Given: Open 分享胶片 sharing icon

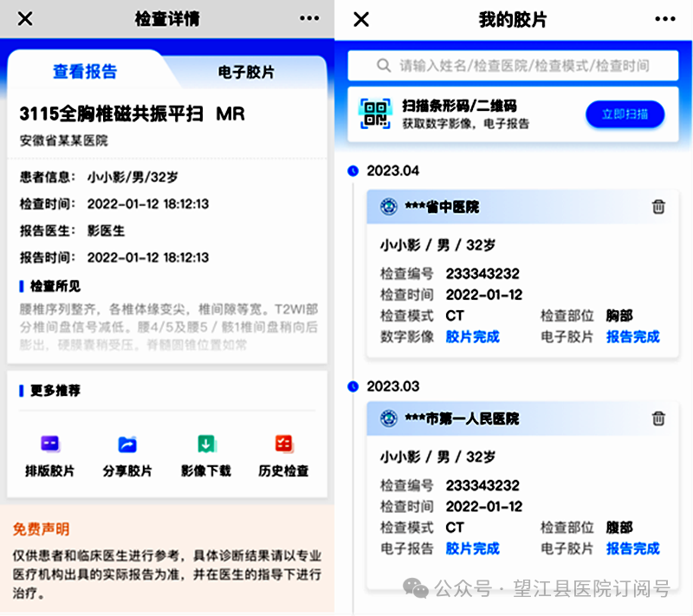Looking at the screenshot, I should 126,444.
